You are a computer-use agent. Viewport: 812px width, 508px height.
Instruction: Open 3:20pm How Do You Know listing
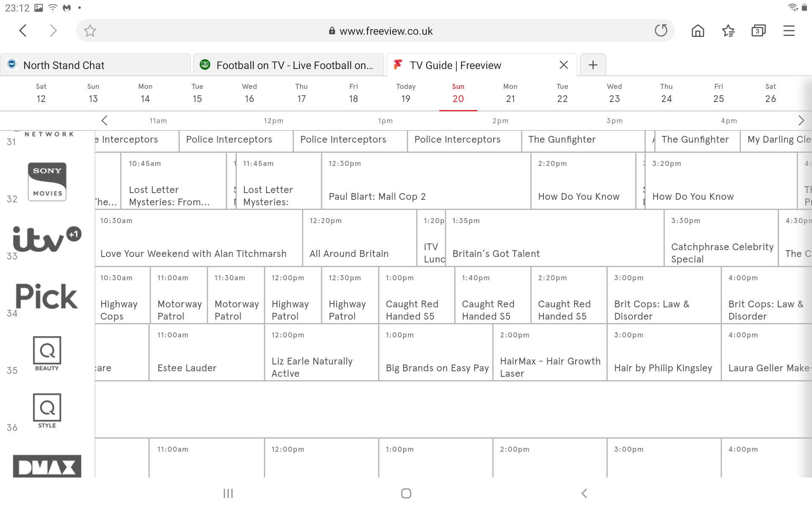[x=721, y=181]
